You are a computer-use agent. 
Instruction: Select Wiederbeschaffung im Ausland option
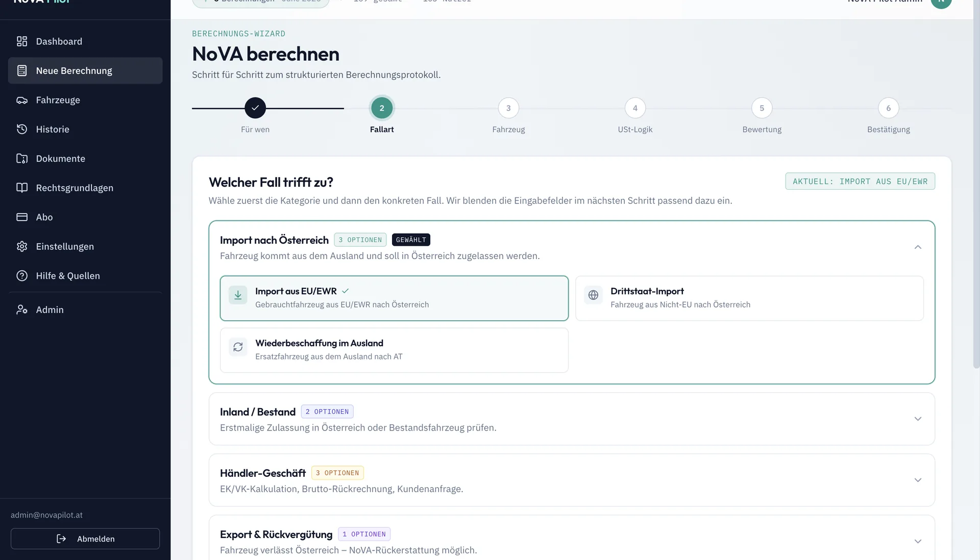(394, 350)
